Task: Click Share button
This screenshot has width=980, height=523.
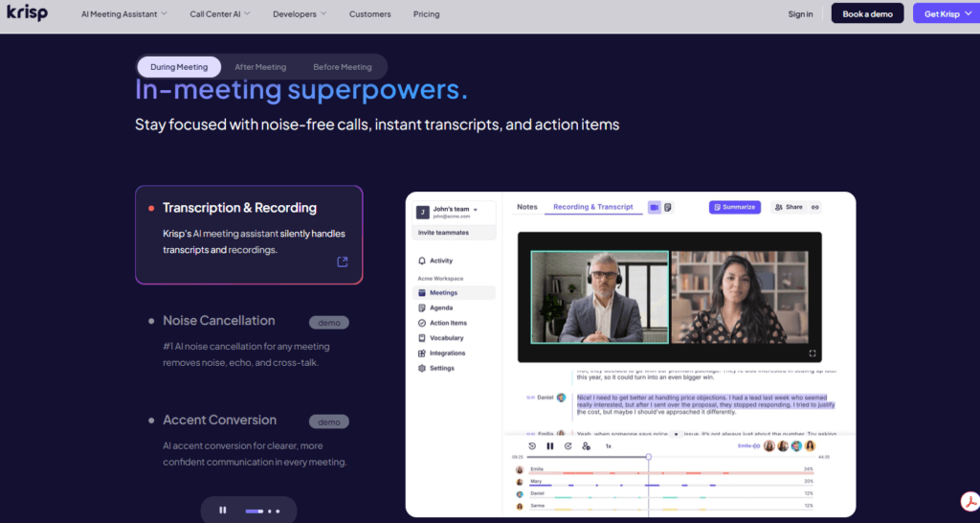Action: (789, 207)
